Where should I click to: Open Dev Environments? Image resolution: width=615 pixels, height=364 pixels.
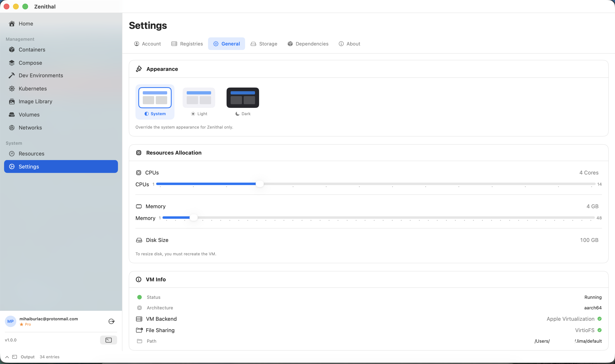[x=40, y=75]
